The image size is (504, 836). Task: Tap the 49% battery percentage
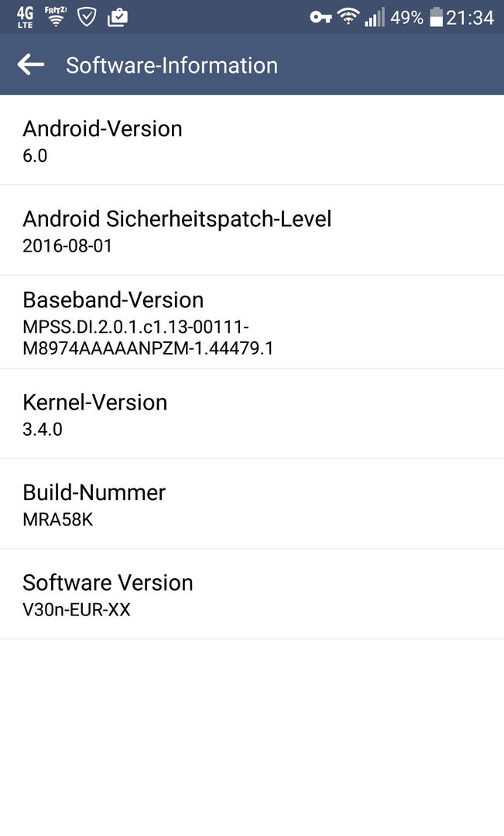tap(406, 17)
